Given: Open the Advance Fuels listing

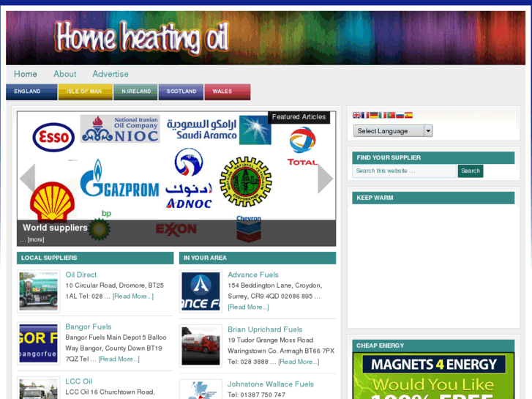Looking at the screenshot, I should (253, 275).
